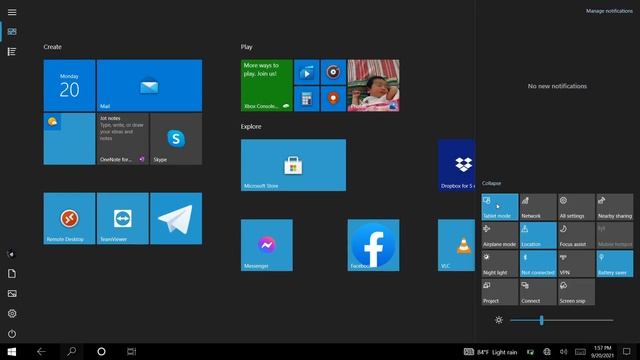Click Manage notifications link
640x360 pixels.
[x=609, y=11]
